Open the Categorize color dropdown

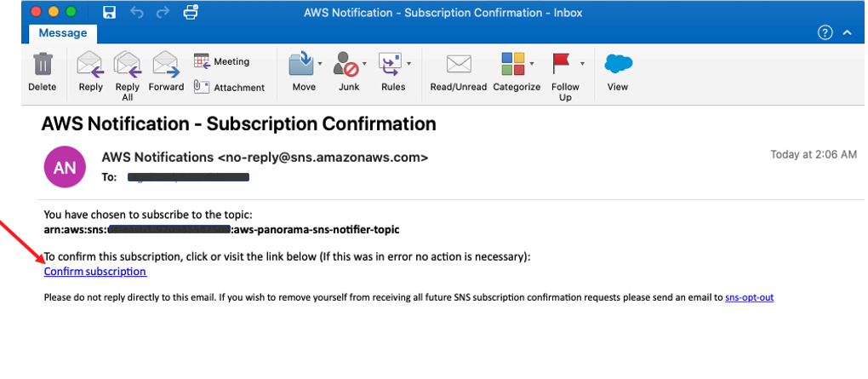click(x=533, y=63)
